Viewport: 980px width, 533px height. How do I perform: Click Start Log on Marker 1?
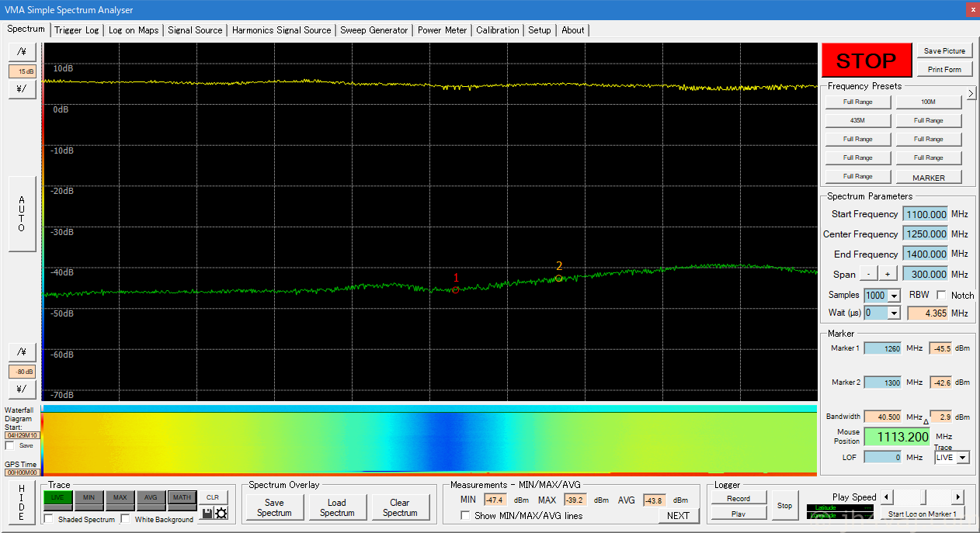923,514
